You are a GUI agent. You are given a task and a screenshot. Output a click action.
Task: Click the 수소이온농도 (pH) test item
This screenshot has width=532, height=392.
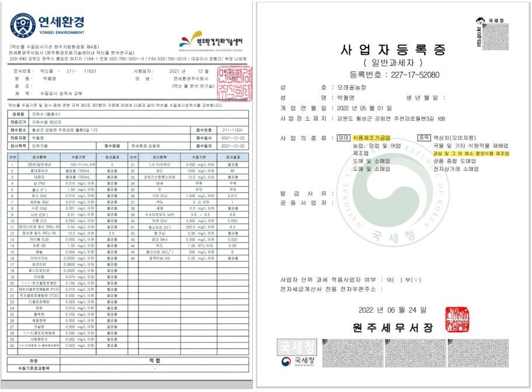point(159,215)
